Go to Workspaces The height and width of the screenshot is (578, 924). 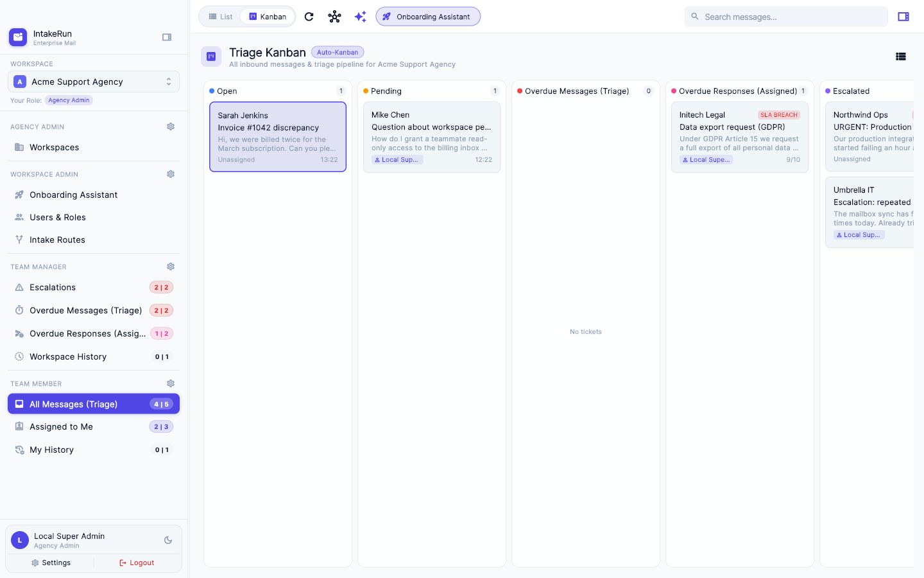pos(94,147)
